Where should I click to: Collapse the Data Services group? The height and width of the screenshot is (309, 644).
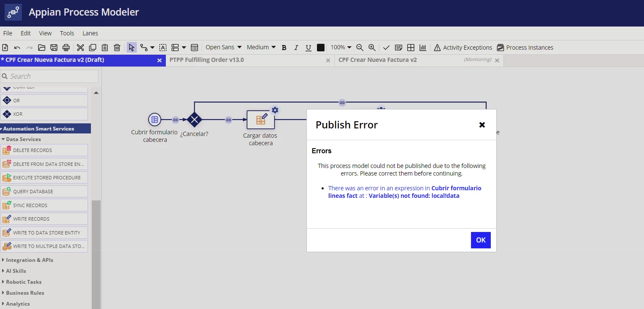tap(21, 139)
